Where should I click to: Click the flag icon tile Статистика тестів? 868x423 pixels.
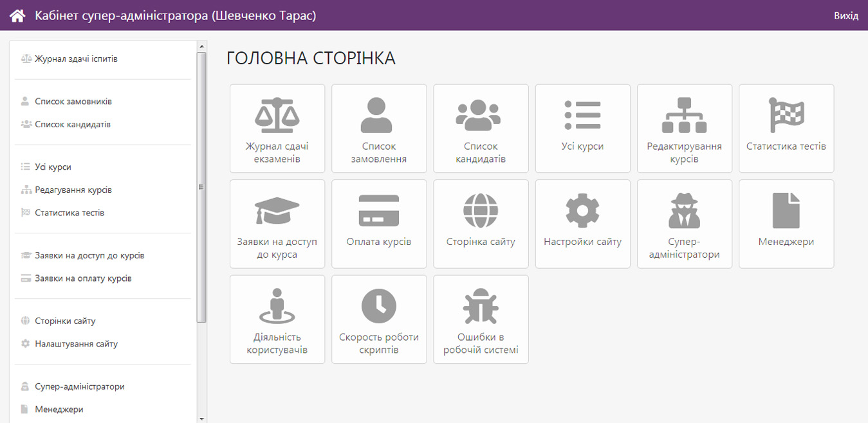pyautogui.click(x=786, y=129)
